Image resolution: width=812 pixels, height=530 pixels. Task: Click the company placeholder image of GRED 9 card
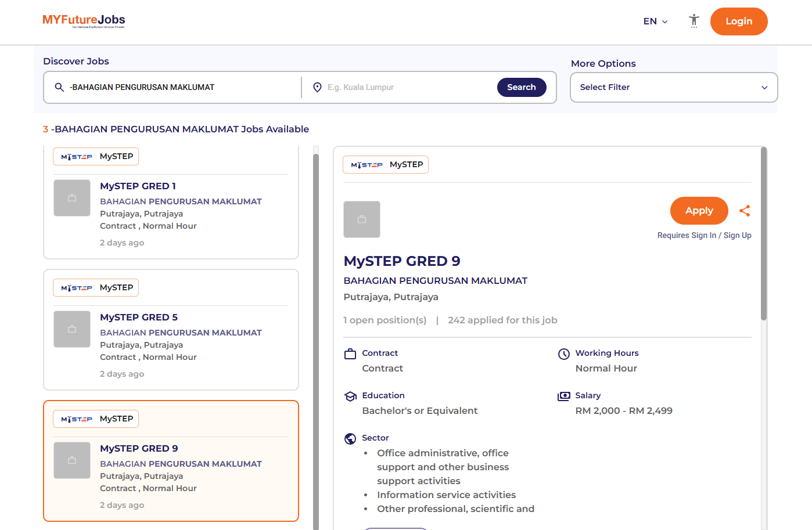tap(72, 460)
